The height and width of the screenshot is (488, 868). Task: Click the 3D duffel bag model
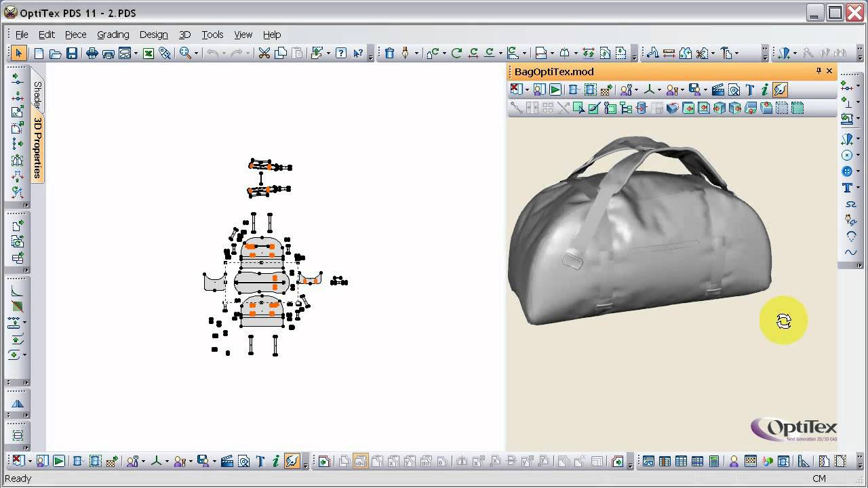[639, 230]
